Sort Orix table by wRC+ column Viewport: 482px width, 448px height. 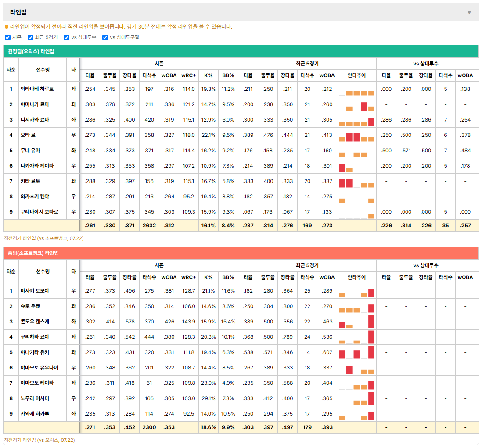pyautogui.click(x=188, y=75)
